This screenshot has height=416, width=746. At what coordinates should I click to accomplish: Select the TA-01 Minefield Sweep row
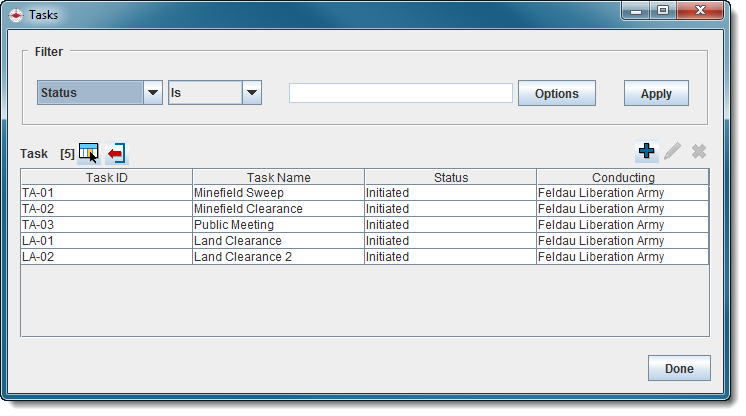(x=278, y=193)
